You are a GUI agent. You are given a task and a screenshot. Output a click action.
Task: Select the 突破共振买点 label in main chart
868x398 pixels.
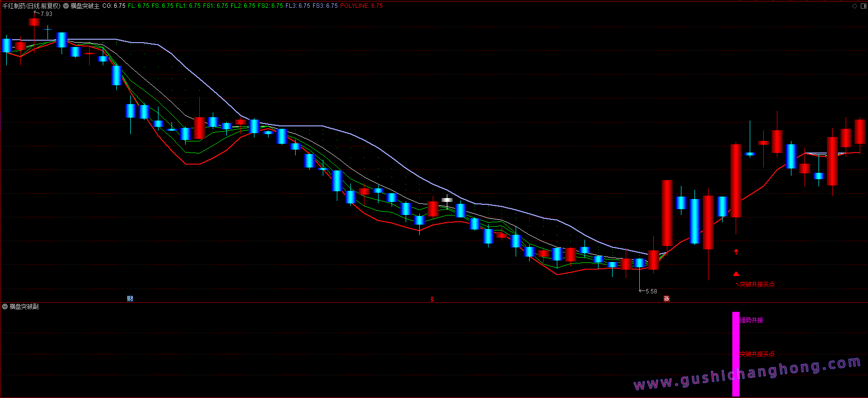pos(757,285)
